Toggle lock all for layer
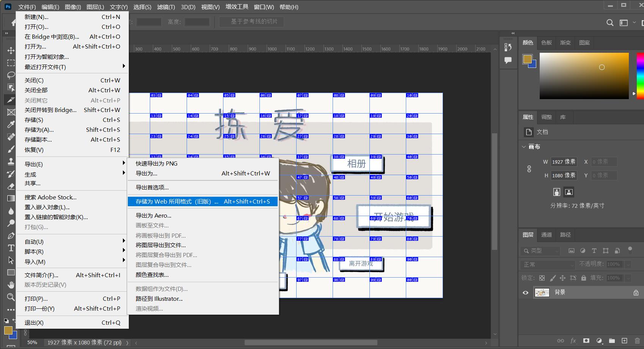The image size is (644, 349). [x=584, y=278]
